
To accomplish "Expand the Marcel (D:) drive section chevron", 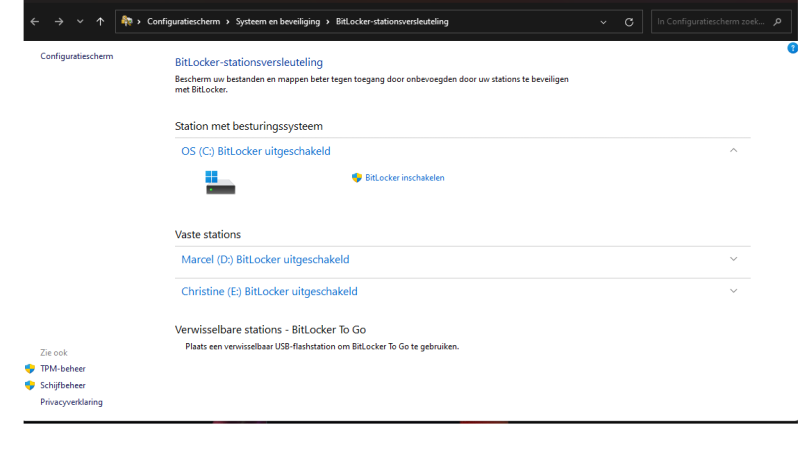I will [x=733, y=259].
